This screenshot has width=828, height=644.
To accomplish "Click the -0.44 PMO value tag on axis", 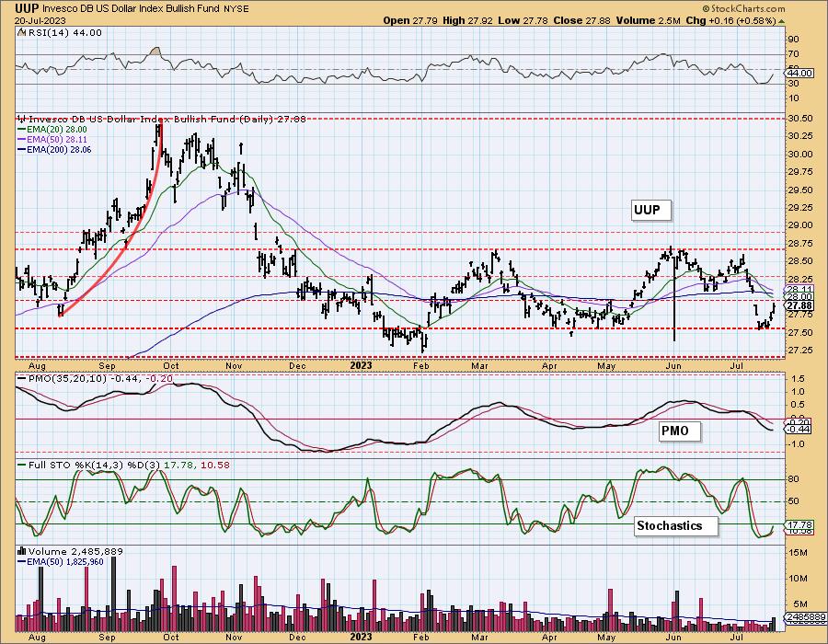I will (x=799, y=430).
